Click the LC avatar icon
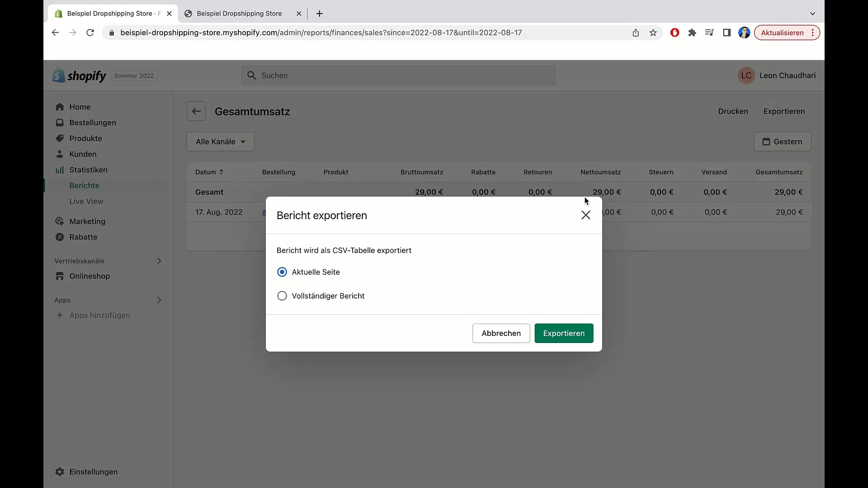This screenshot has width=868, height=488. [746, 75]
